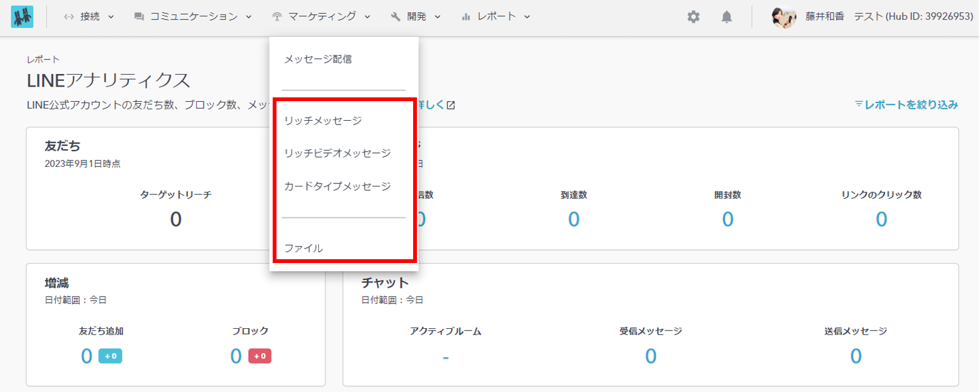Click the リンクのクリック数 value
This screenshot has width=980, height=392.
tap(881, 219)
